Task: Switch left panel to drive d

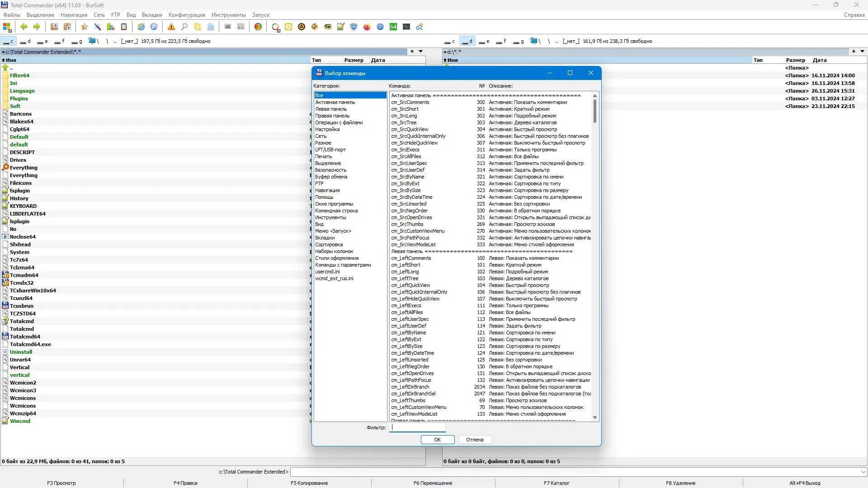Action: 25,41
